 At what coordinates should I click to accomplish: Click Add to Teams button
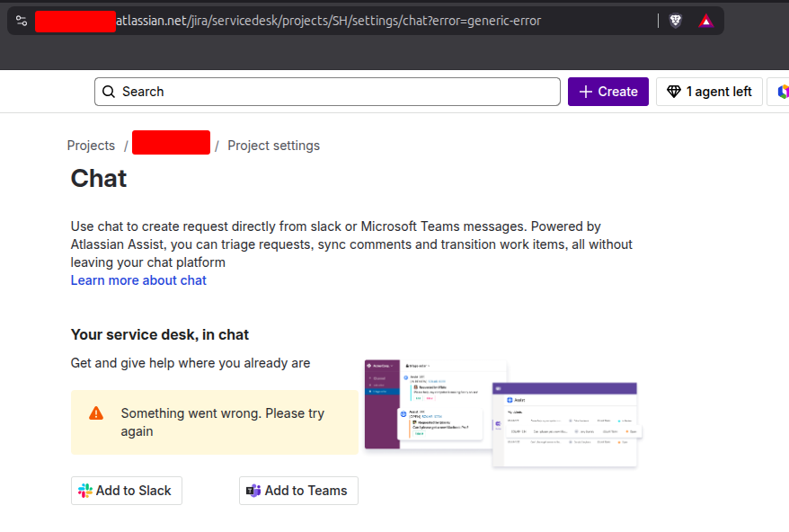coord(298,491)
